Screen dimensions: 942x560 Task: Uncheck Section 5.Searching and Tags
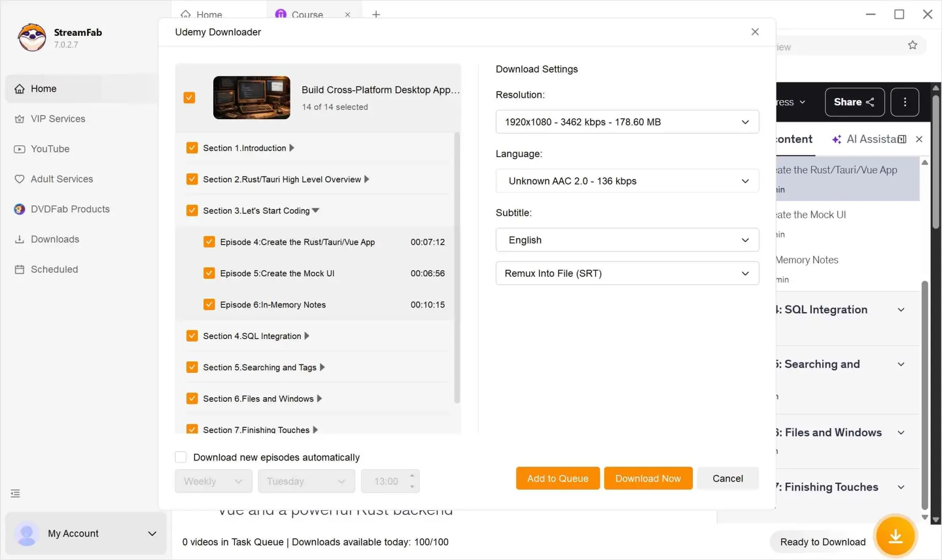point(192,367)
